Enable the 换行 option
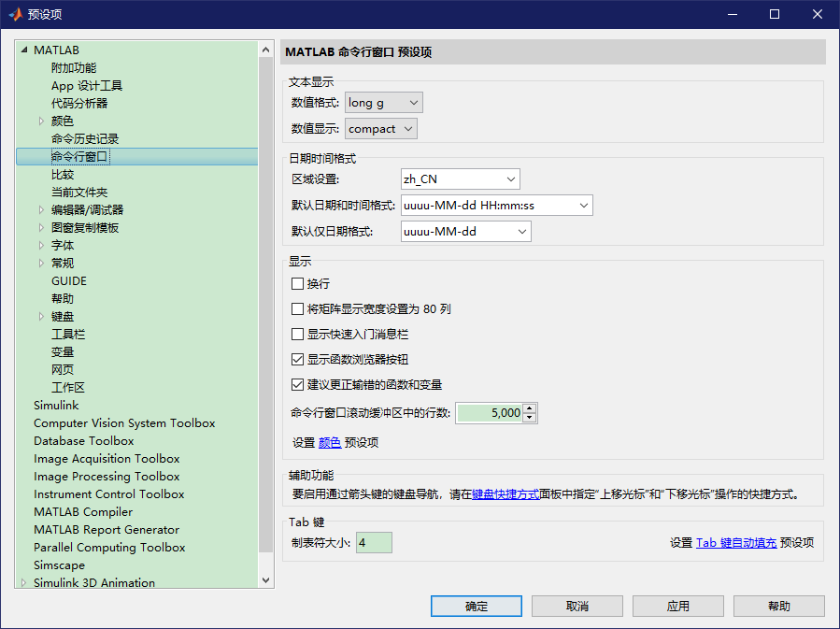Viewport: 840px width, 629px height. (x=296, y=284)
